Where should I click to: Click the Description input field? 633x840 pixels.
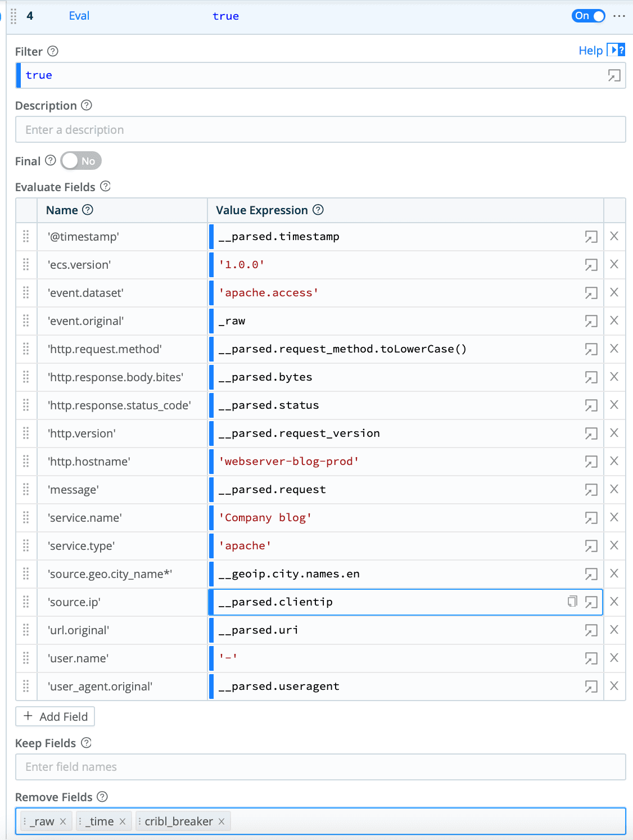pyautogui.click(x=320, y=130)
